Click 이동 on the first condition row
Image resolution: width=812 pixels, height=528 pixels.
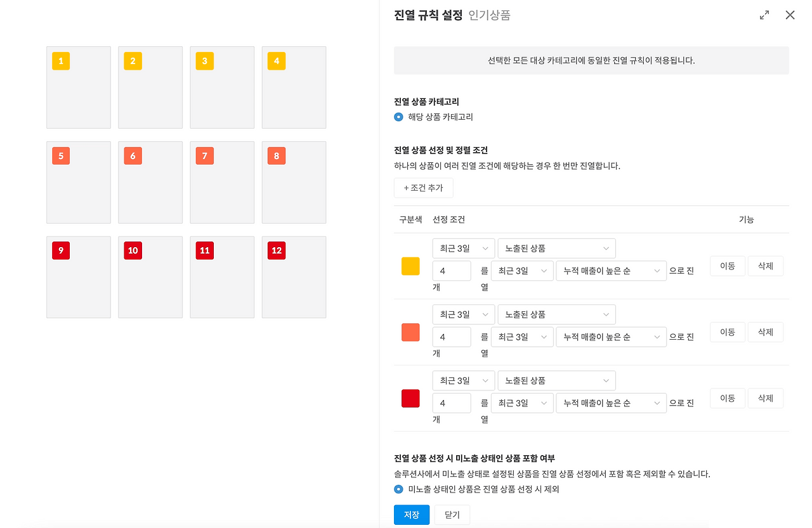click(x=727, y=266)
